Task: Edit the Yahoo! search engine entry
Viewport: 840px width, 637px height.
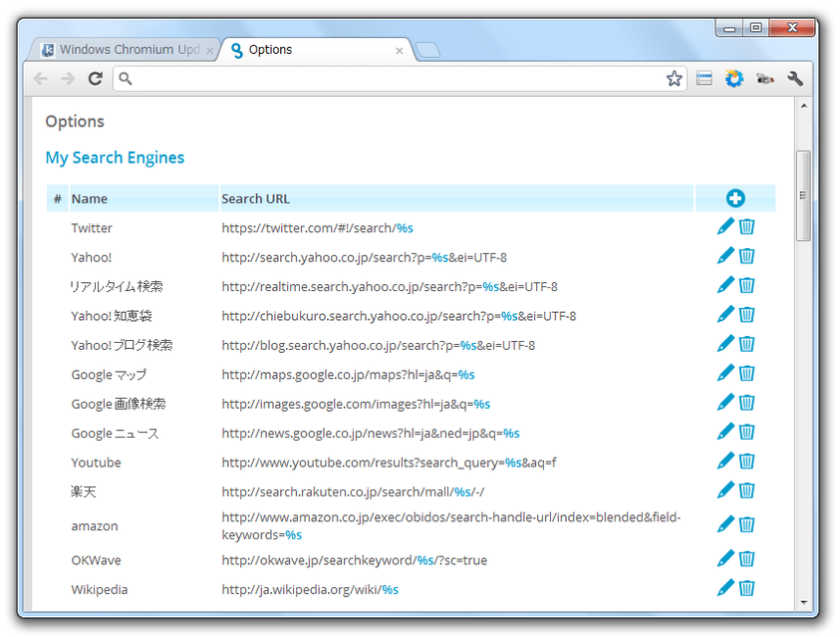Action: 725,256
